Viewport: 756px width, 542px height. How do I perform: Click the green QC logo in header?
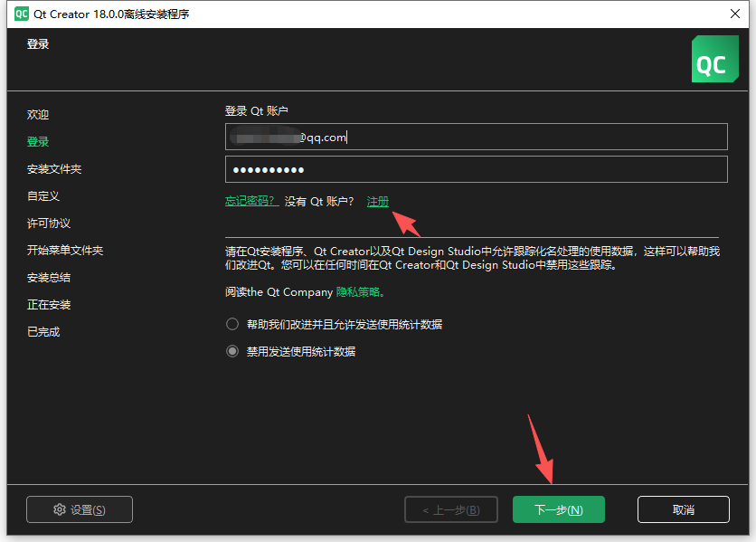pyautogui.click(x=715, y=59)
